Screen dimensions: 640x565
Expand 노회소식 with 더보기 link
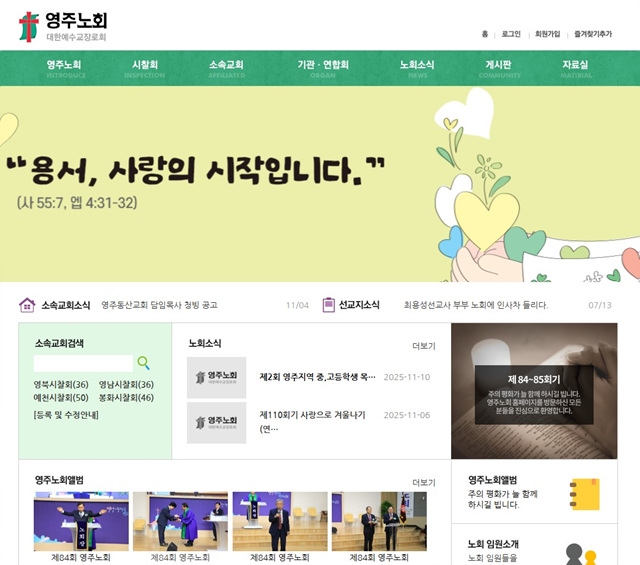click(x=423, y=346)
